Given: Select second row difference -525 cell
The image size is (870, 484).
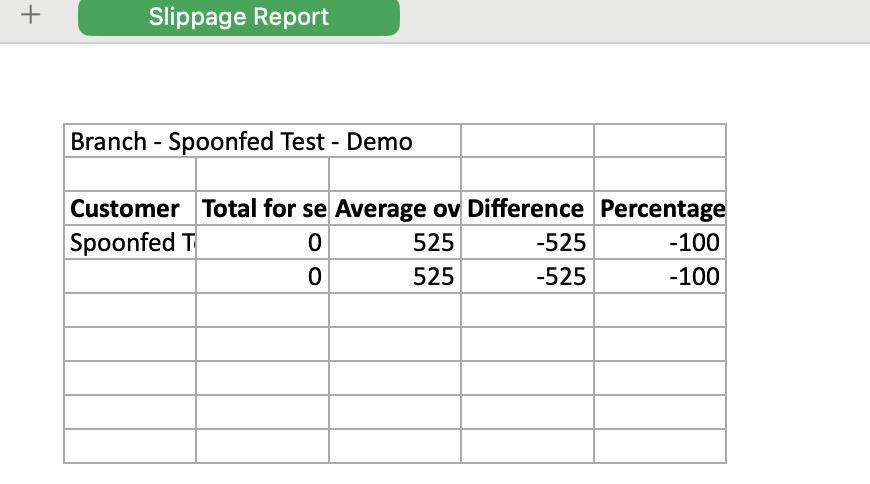Looking at the screenshot, I should click(527, 276).
